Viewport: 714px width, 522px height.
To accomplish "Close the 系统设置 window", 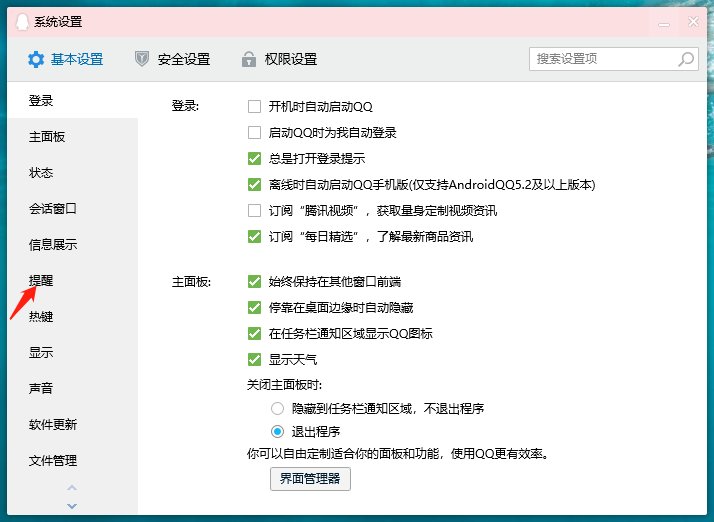I will click(693, 21).
